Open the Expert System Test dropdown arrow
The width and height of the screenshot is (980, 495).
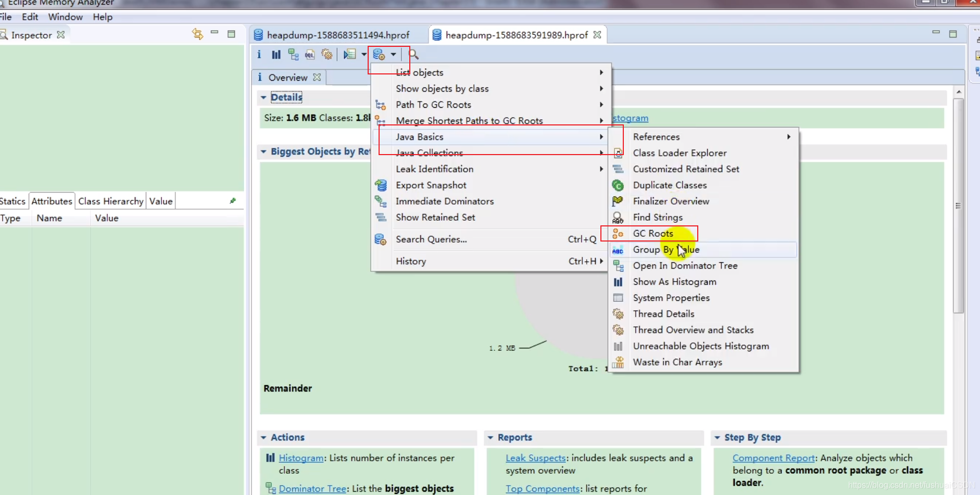coord(364,54)
